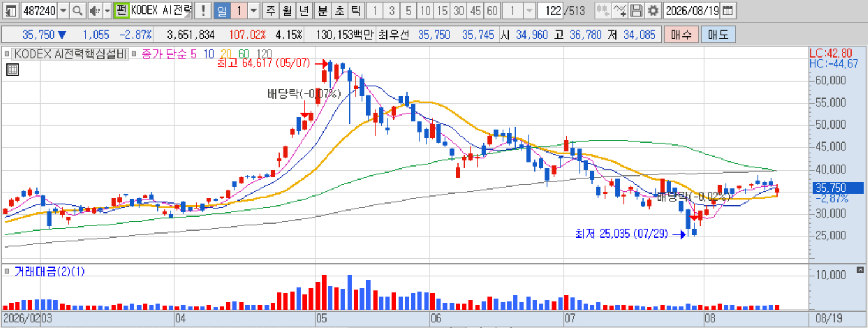Click the 10 interval preset button
Viewport: 868px width, 328px height.
point(426,11)
